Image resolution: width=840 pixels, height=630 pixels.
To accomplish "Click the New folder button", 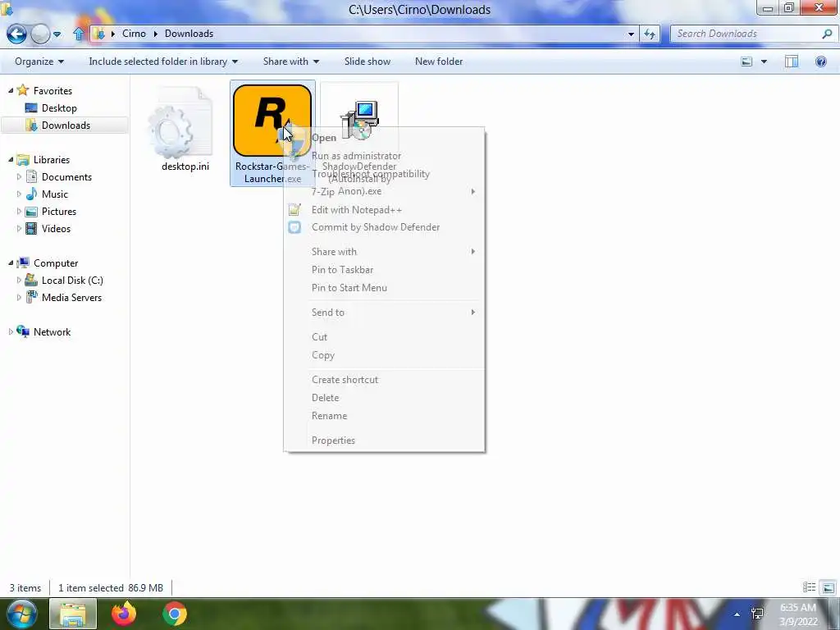I will (x=439, y=62).
